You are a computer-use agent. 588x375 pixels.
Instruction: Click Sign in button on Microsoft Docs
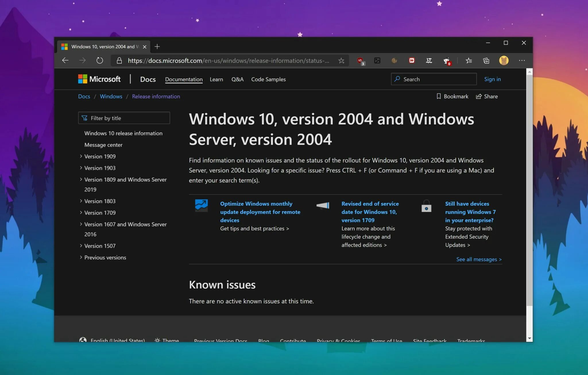(492, 79)
